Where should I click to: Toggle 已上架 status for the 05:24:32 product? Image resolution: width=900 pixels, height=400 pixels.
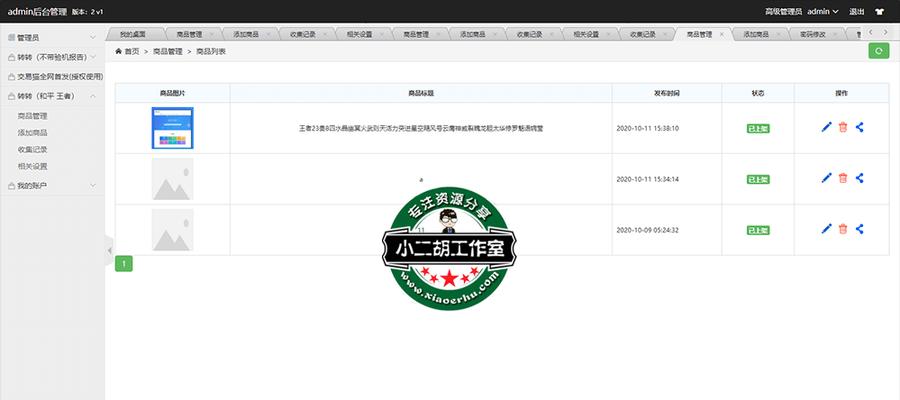coord(758,230)
